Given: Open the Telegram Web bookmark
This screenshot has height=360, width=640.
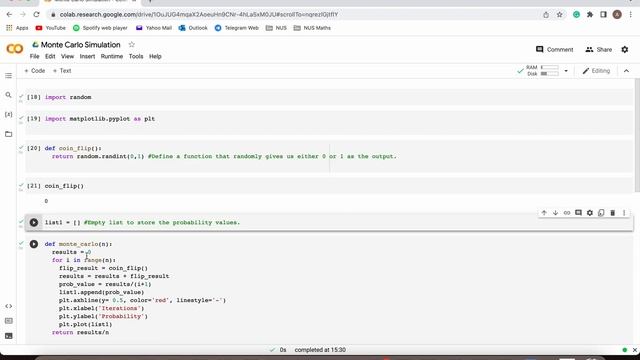Looking at the screenshot, I should click(237, 28).
